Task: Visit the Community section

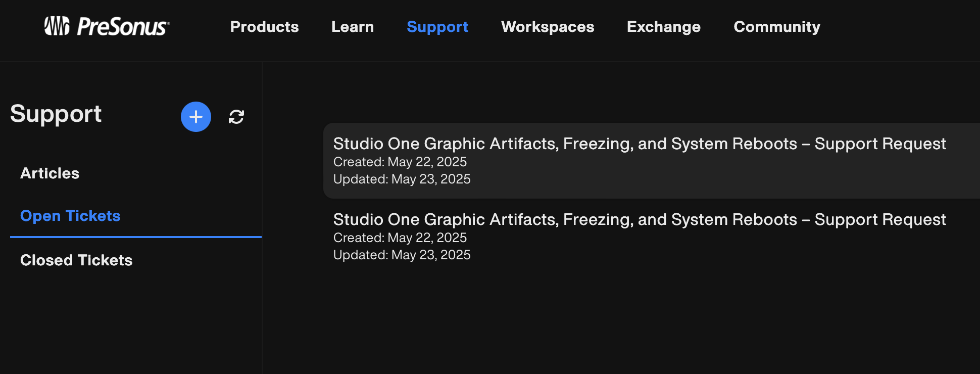Action: 777,27
